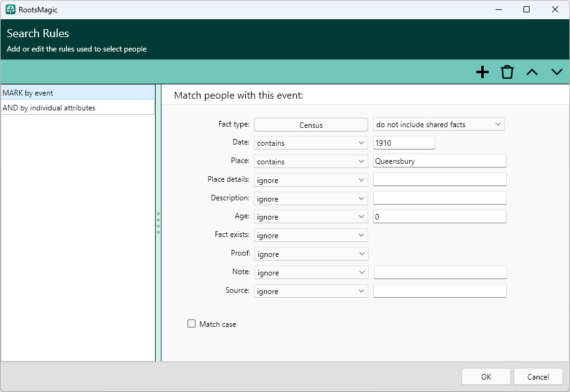Viewport: 570px width, 392px height.
Task: Open the Census fact type selector
Action: coord(311,125)
